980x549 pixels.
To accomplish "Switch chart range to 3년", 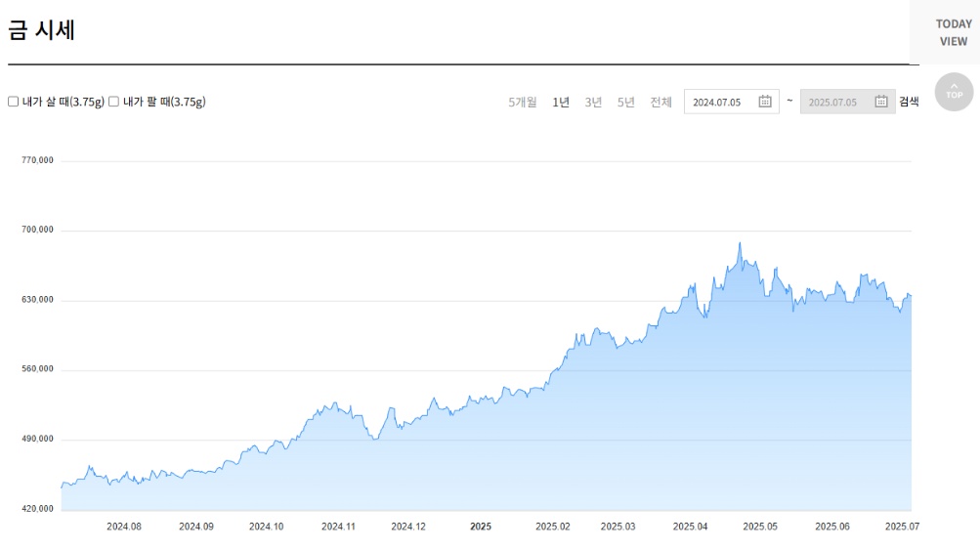I will (593, 102).
